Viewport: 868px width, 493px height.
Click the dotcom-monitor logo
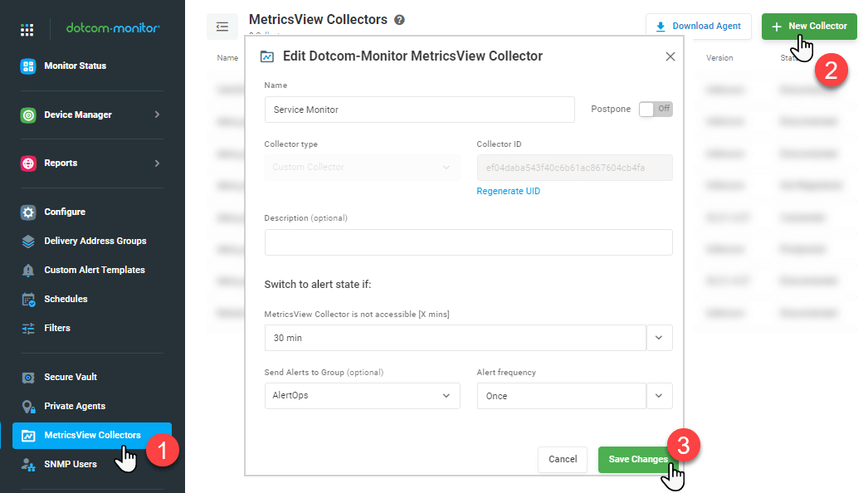(113, 27)
